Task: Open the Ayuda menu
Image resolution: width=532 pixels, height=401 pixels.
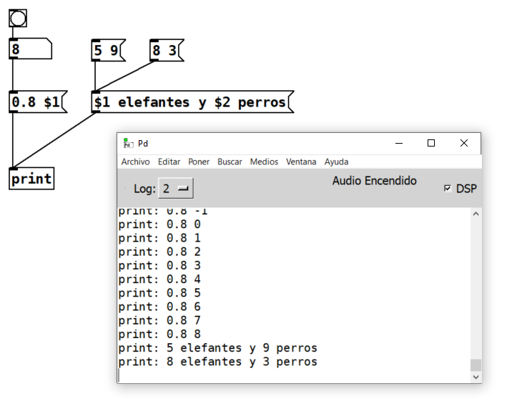Action: pyautogui.click(x=336, y=162)
